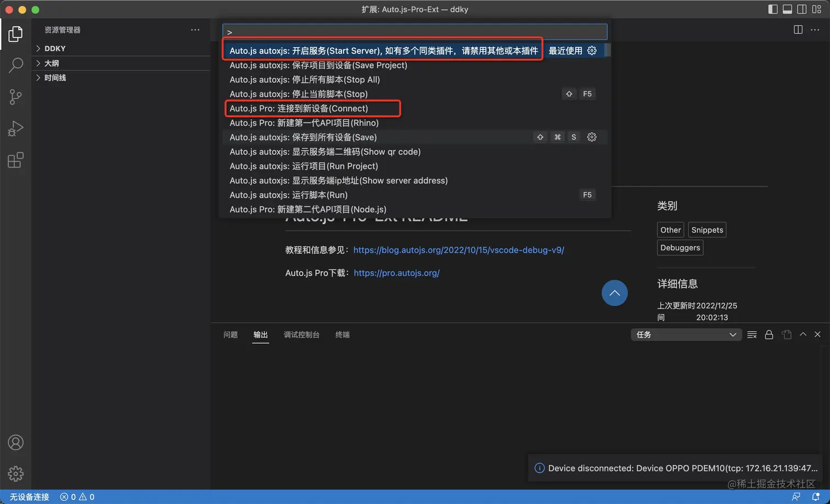
Task: Open the output log in editor
Action: [x=787, y=334]
